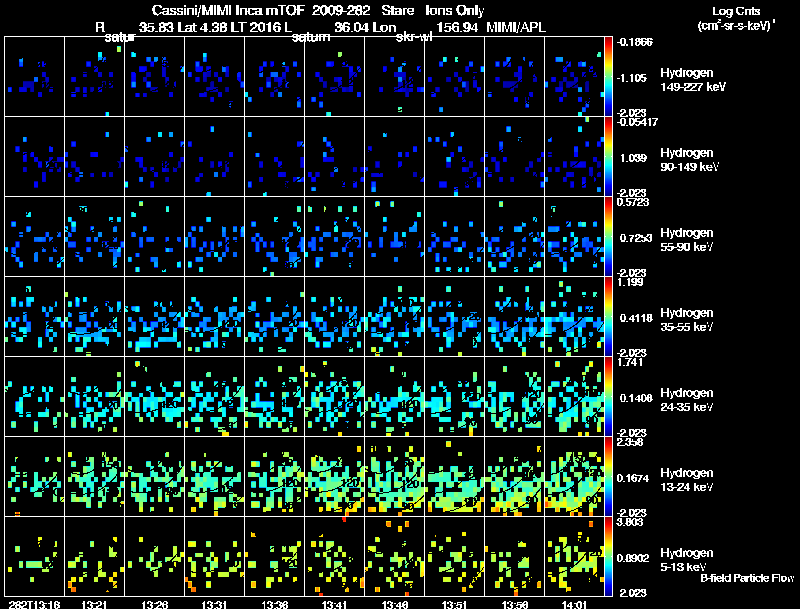Click the color bar for Hydrogen 35-55 keV
Screen dimensions: 800x609
tap(610, 317)
